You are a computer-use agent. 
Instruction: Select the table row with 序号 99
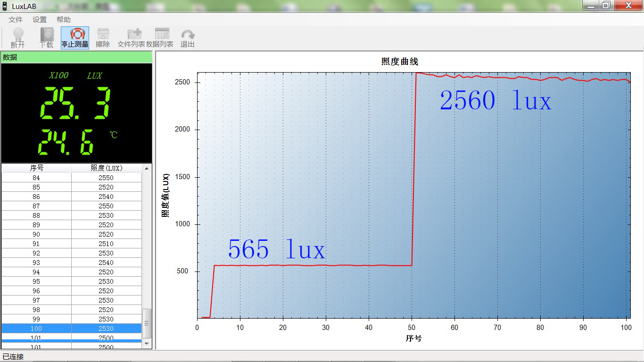pos(72,319)
